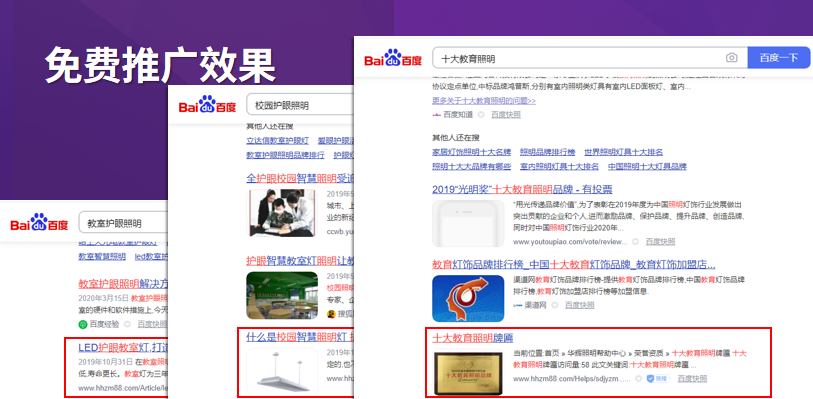Click the 百度一下 search button
The width and height of the screenshot is (813, 399).
(x=778, y=58)
